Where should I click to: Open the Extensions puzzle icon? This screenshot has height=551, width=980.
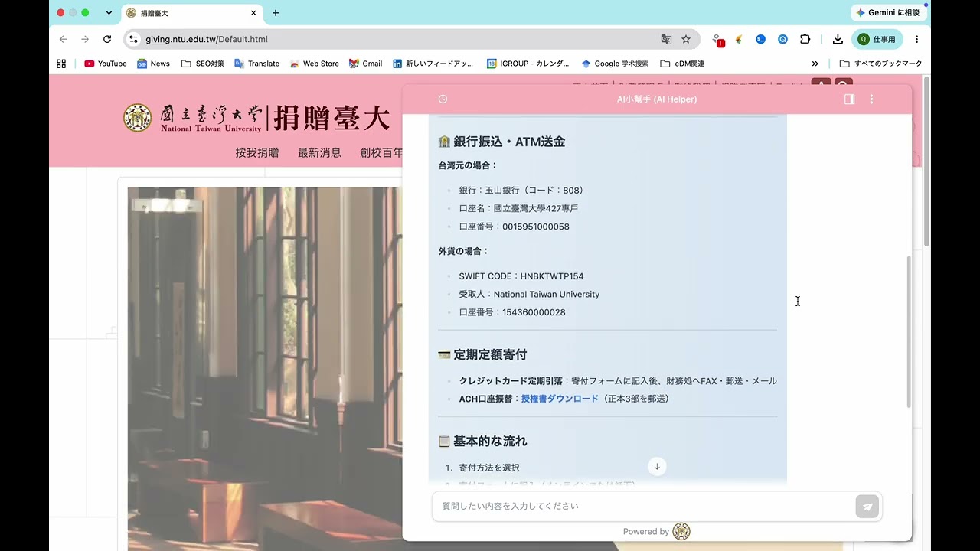click(805, 39)
